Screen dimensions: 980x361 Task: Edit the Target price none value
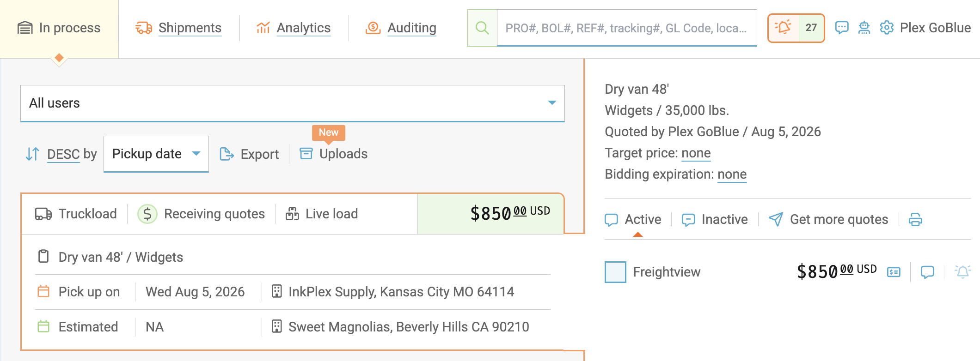696,153
